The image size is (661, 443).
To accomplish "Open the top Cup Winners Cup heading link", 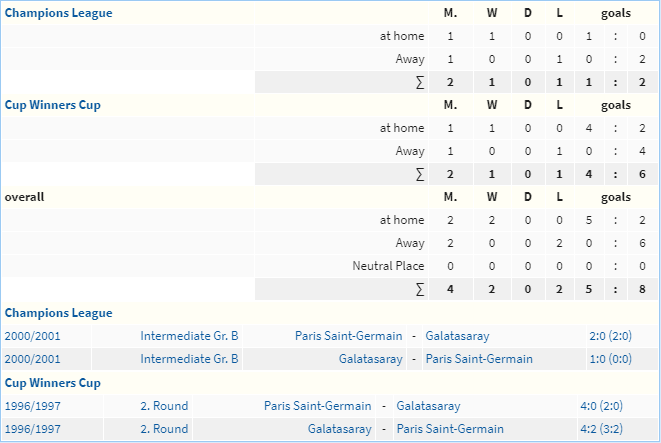I will tap(53, 105).
